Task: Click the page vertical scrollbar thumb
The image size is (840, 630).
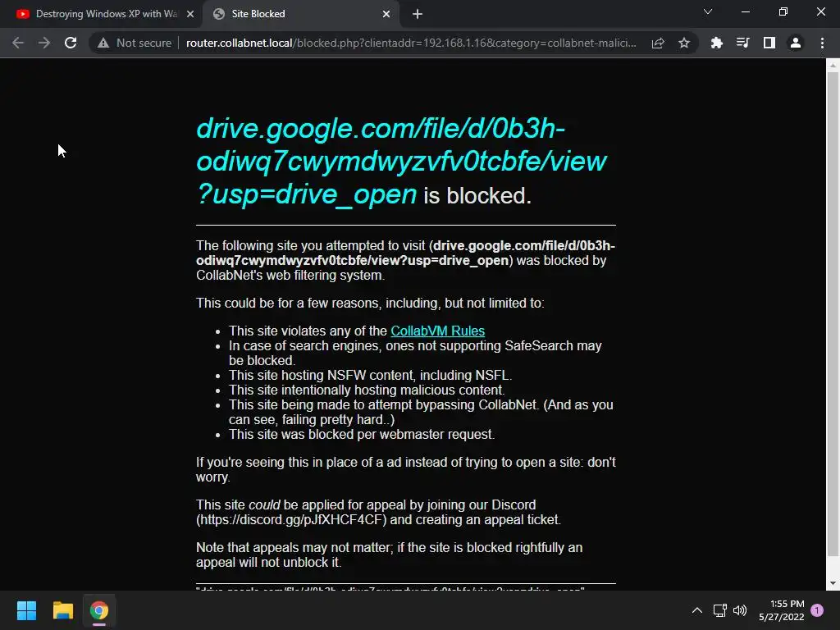Action: point(833,313)
